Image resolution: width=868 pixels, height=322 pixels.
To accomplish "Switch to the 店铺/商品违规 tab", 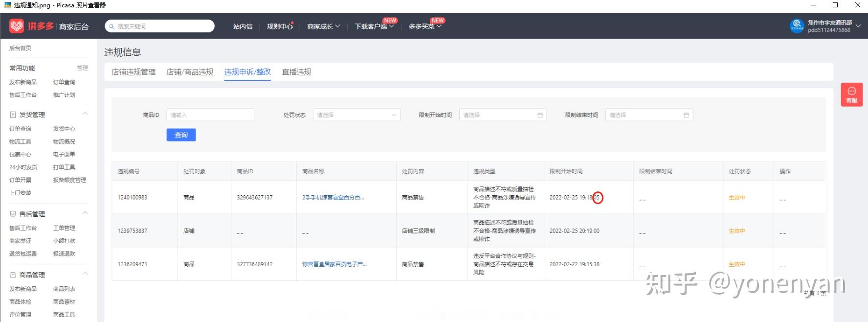I will coord(190,72).
